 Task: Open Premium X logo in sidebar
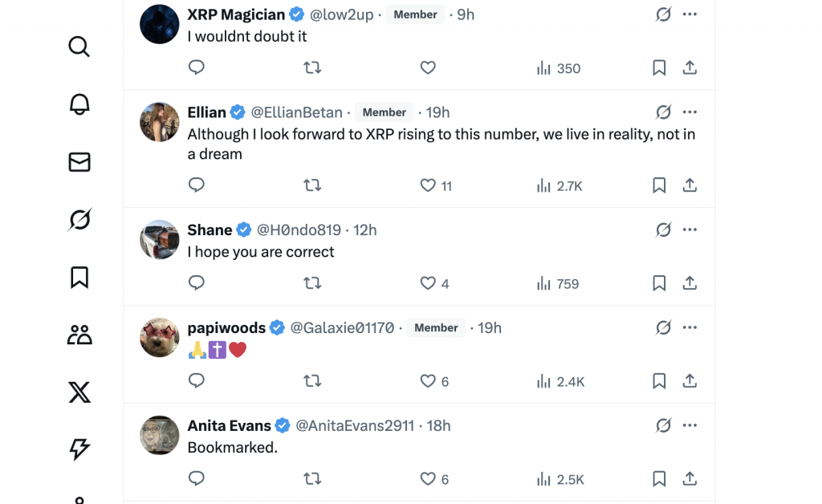click(x=79, y=392)
